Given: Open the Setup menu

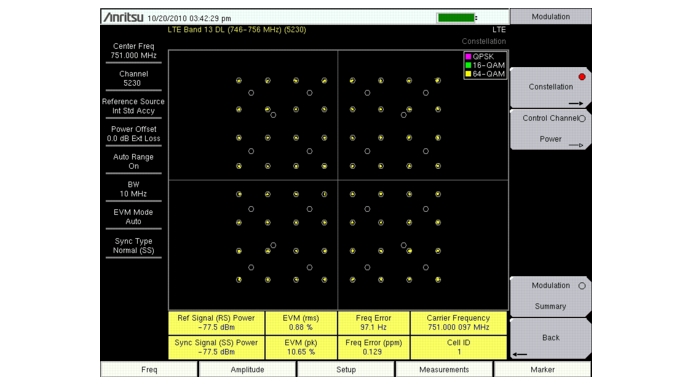Looking at the screenshot, I should click(346, 369).
